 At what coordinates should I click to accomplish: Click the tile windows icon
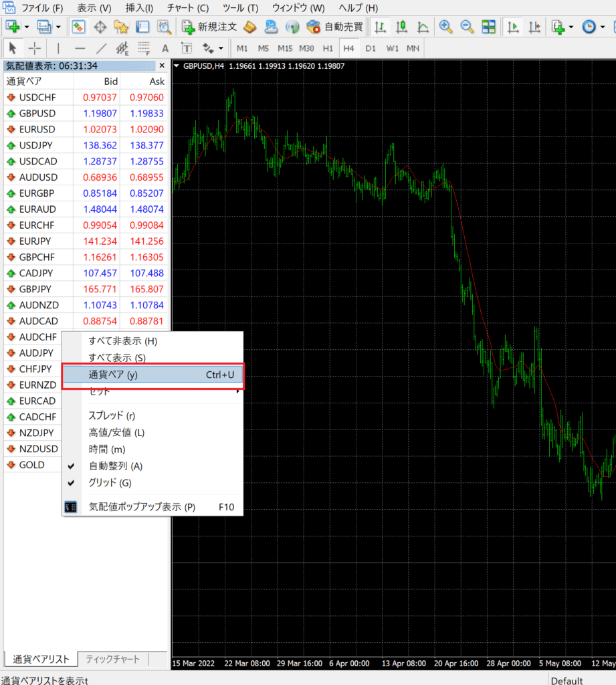click(x=489, y=27)
